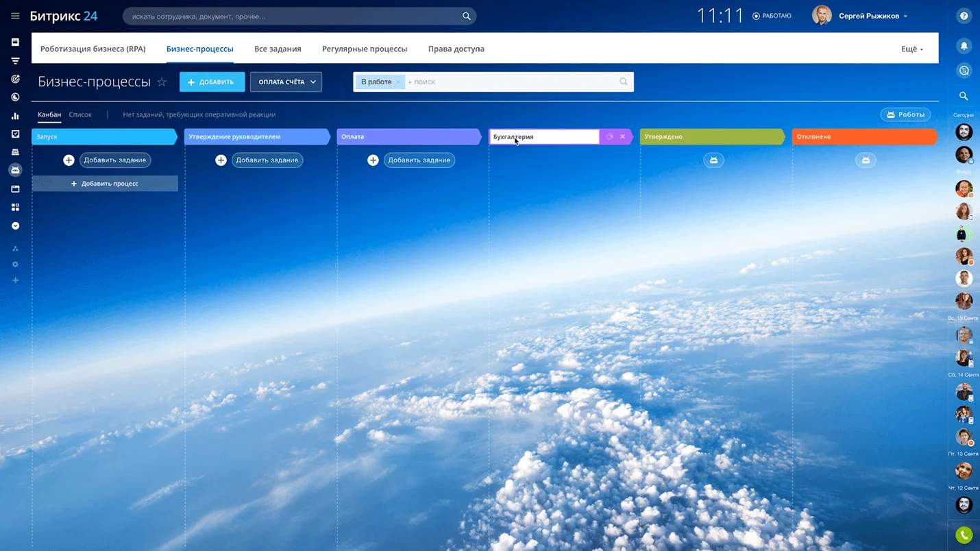Screen dimensions: 980x551
Task: Open the hamburger menu beside Битрикс 24 logo
Action: (x=15, y=16)
